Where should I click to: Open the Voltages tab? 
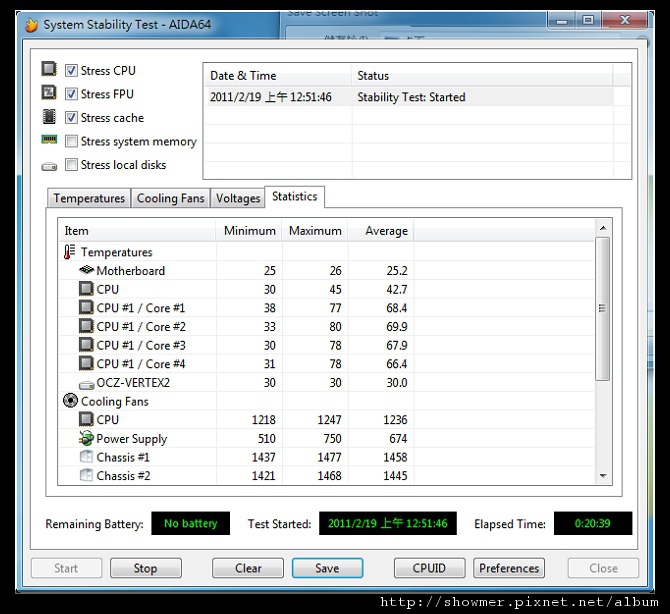tap(238, 198)
